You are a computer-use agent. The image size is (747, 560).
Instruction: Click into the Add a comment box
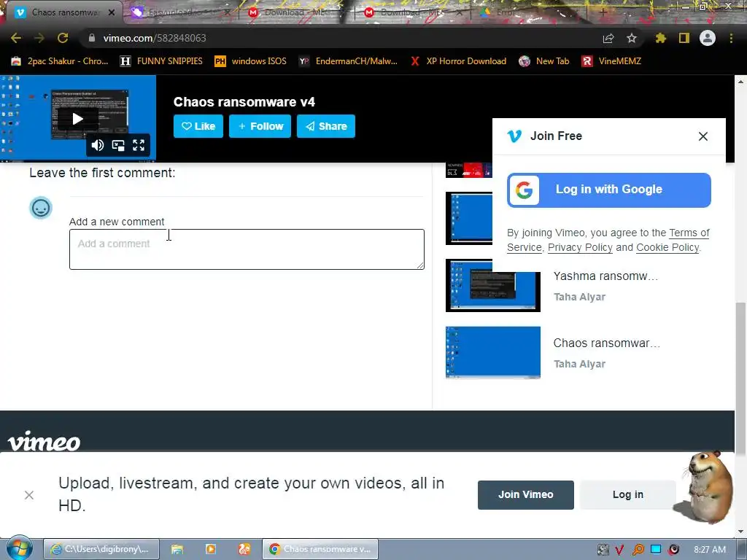[247, 249]
